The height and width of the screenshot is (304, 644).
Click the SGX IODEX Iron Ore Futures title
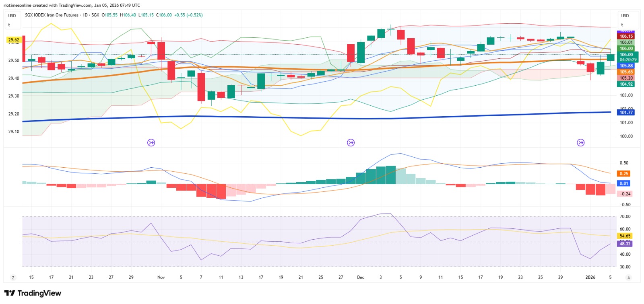click(52, 15)
